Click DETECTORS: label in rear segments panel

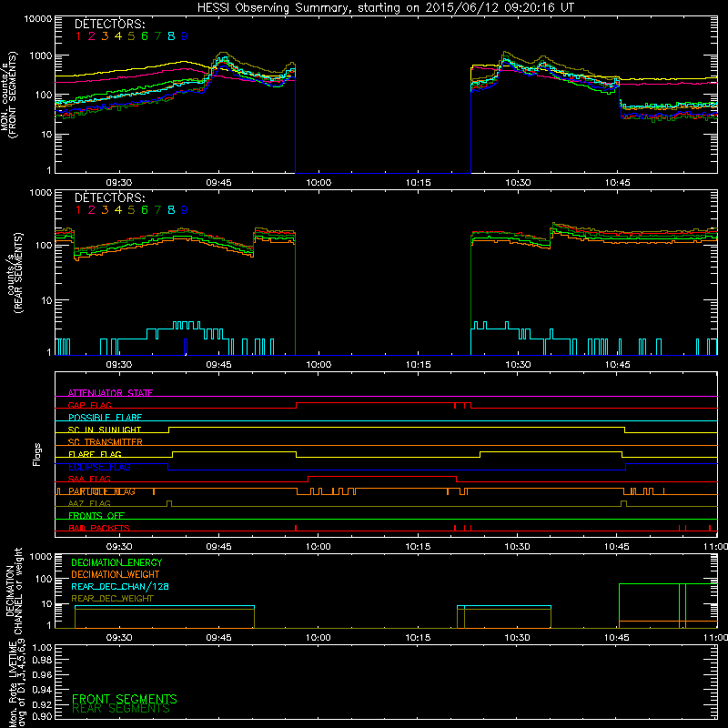click(109, 197)
